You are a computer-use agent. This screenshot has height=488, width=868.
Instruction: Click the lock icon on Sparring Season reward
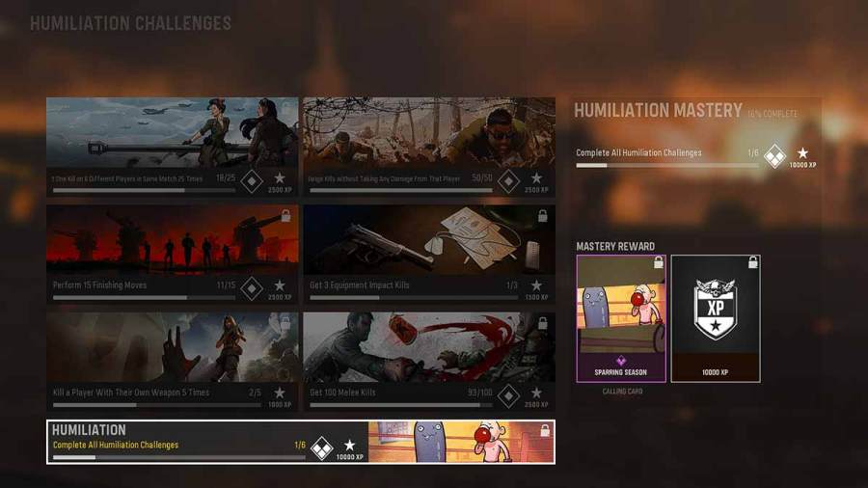[659, 262]
